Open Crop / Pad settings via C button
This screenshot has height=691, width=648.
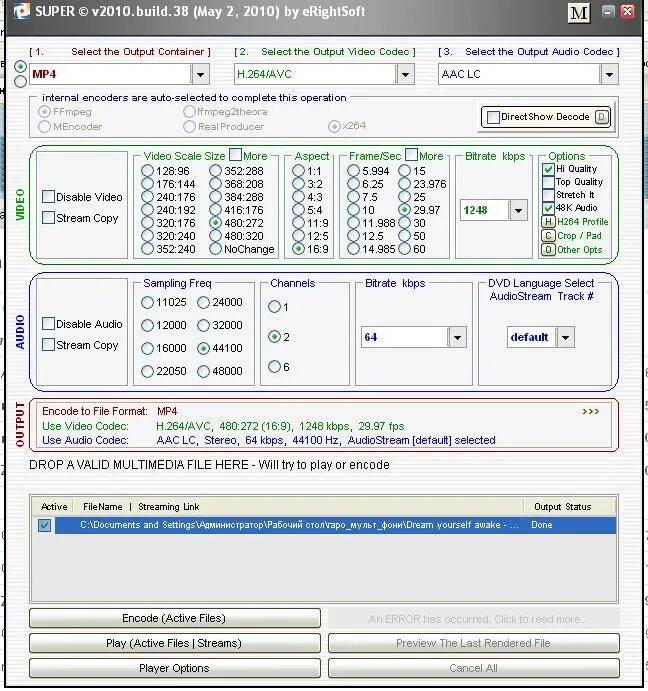coord(548,236)
